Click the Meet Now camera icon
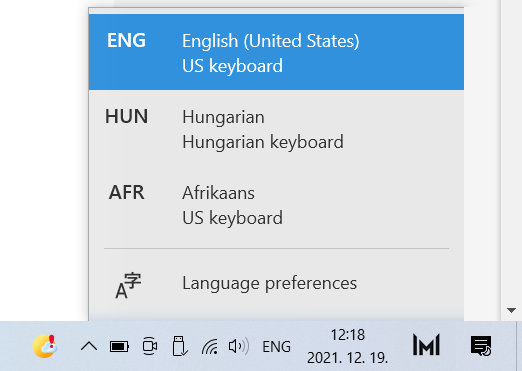 click(150, 346)
